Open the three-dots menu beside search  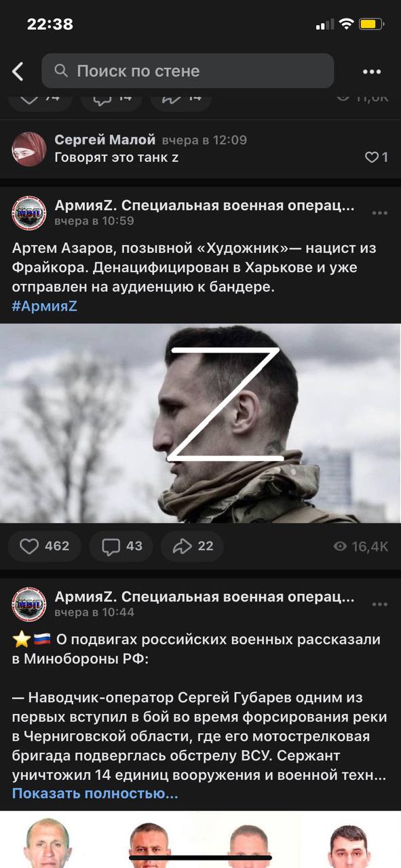coord(372,71)
